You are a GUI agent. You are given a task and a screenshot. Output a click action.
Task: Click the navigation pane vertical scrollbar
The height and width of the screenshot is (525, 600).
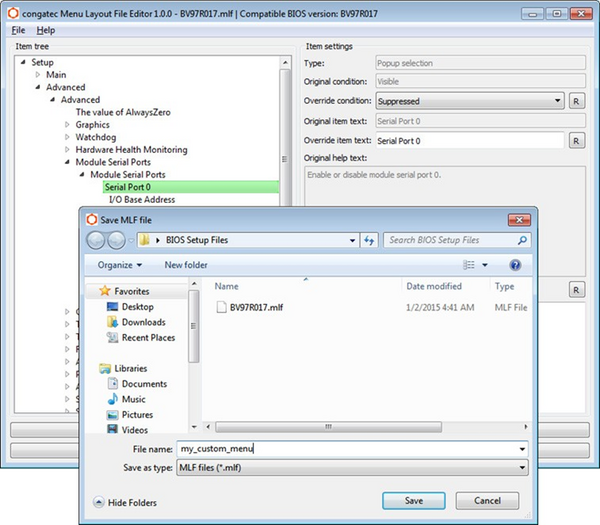(194, 326)
